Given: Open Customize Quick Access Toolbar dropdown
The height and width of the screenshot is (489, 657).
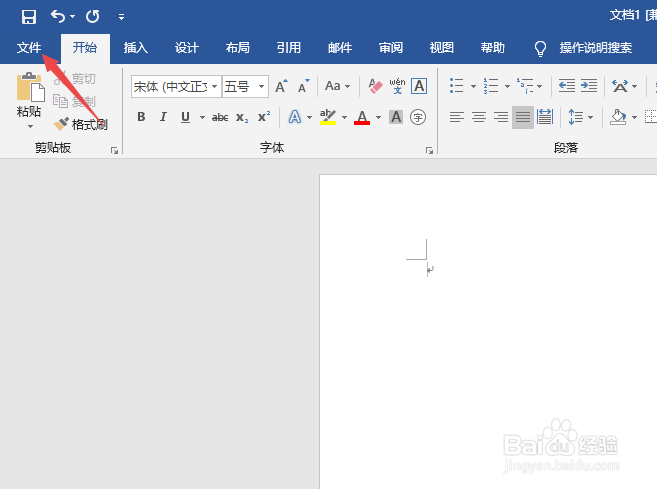Looking at the screenshot, I should (121, 17).
